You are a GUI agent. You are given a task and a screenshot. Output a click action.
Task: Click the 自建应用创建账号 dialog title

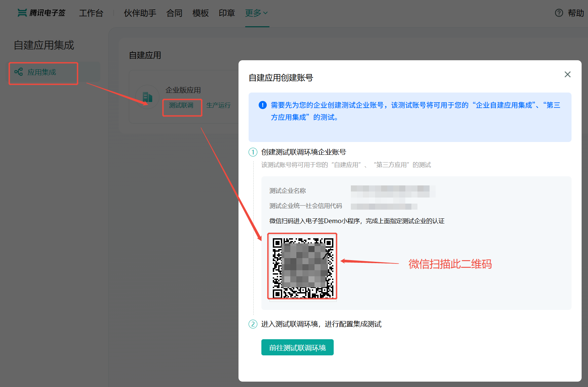(281, 78)
